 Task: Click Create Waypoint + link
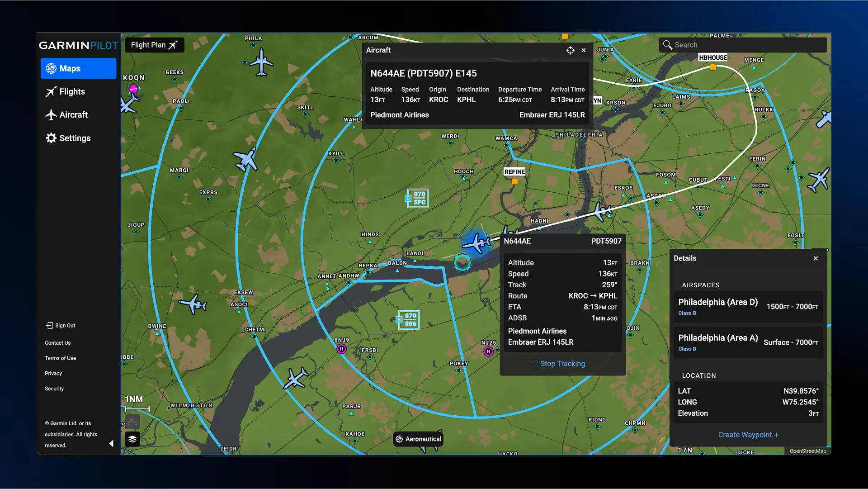pyautogui.click(x=748, y=435)
